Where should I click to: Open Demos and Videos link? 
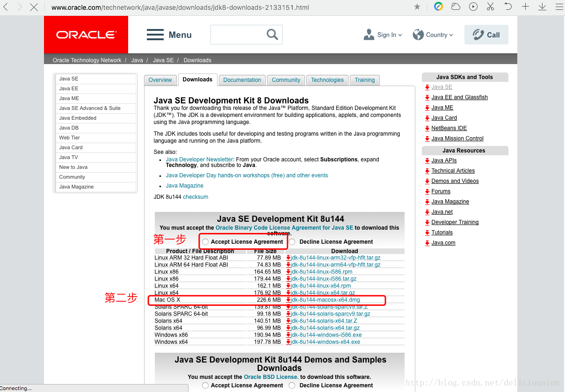pos(455,181)
